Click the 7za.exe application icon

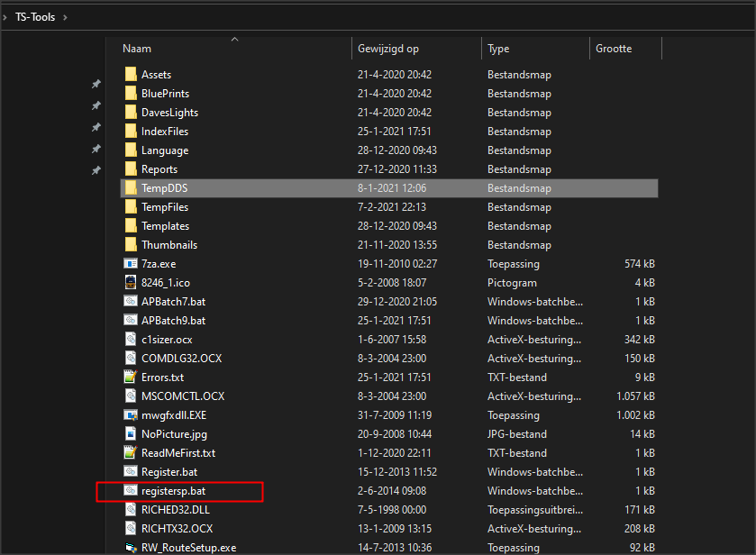131,264
